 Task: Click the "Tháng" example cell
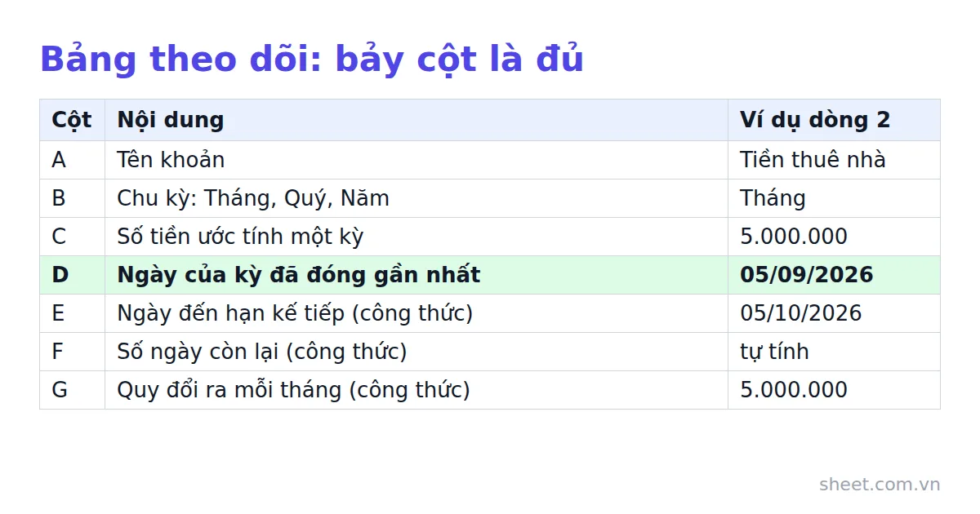click(834, 198)
